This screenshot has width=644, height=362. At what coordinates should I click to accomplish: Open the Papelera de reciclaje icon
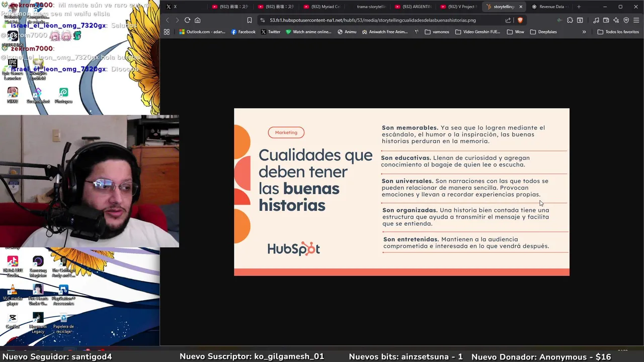click(x=63, y=323)
